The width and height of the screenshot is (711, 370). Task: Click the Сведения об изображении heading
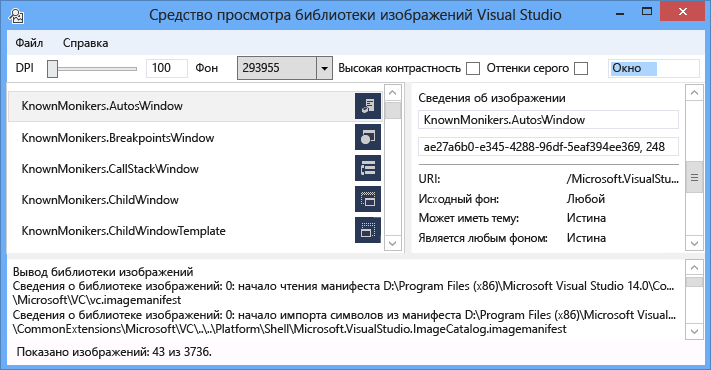coord(492,98)
